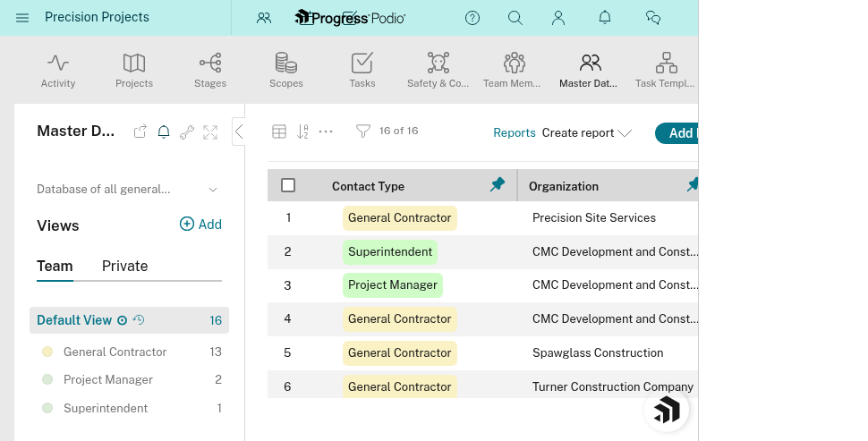Screen dimensions: 868x441
Task: Open the Stages app
Action: [x=210, y=71]
